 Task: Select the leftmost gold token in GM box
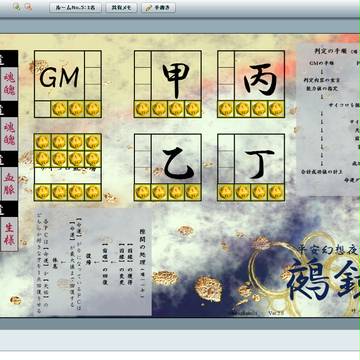tap(59, 109)
